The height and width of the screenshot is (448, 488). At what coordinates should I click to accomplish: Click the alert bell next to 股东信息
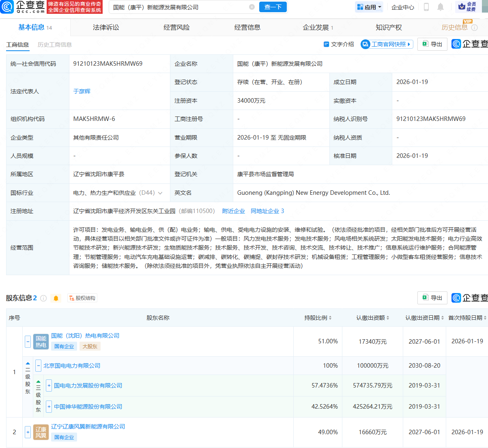pos(56,297)
